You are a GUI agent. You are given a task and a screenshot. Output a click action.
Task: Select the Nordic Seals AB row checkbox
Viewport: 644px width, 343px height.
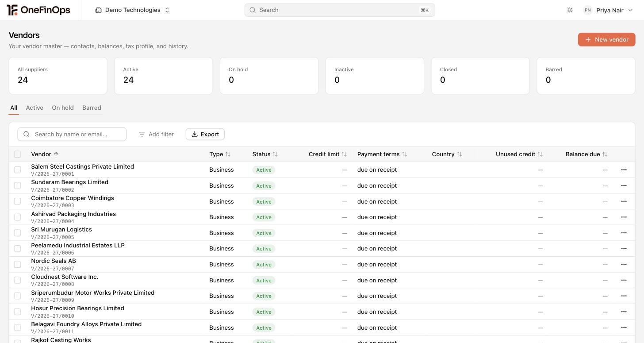17,265
